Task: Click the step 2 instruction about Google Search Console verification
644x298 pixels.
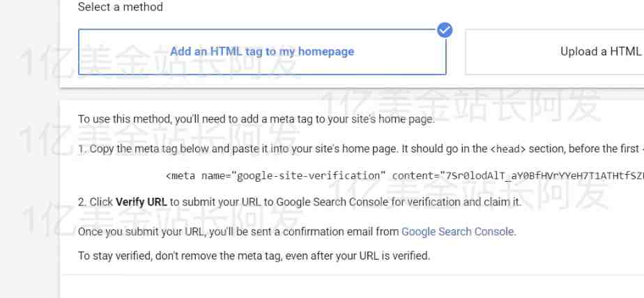Action: click(x=300, y=202)
